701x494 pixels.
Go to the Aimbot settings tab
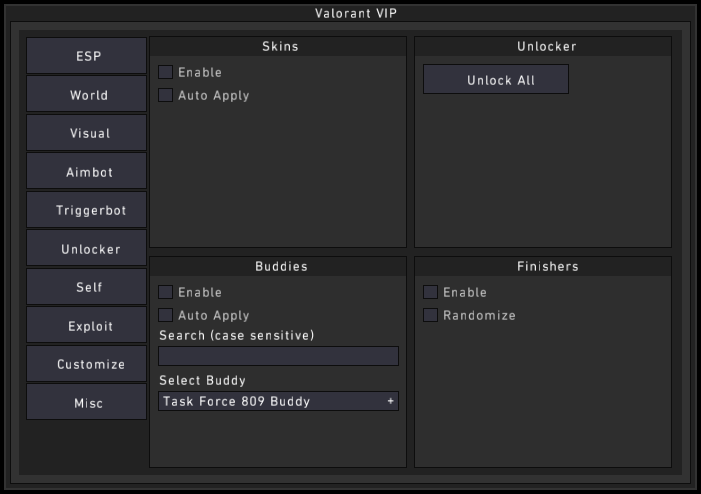[87, 172]
